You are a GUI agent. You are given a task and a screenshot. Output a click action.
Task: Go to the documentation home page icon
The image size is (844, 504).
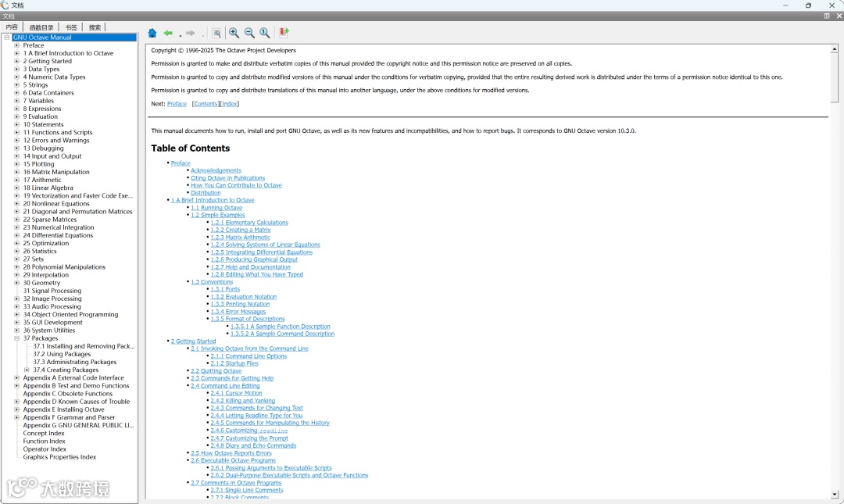click(x=152, y=33)
